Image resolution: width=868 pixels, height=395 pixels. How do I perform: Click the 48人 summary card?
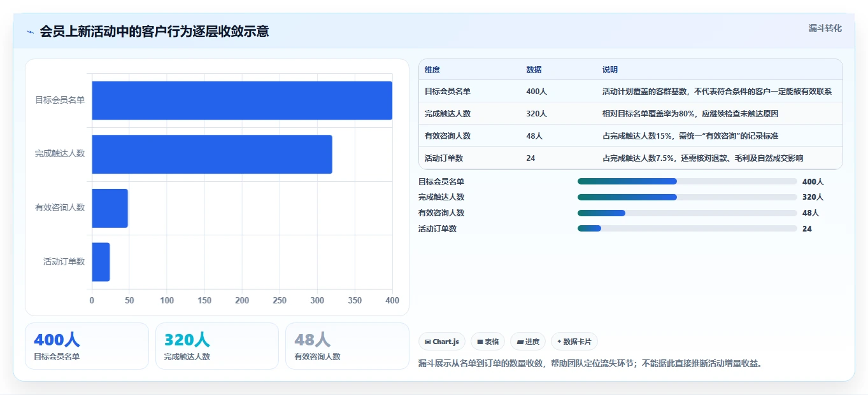pos(347,346)
